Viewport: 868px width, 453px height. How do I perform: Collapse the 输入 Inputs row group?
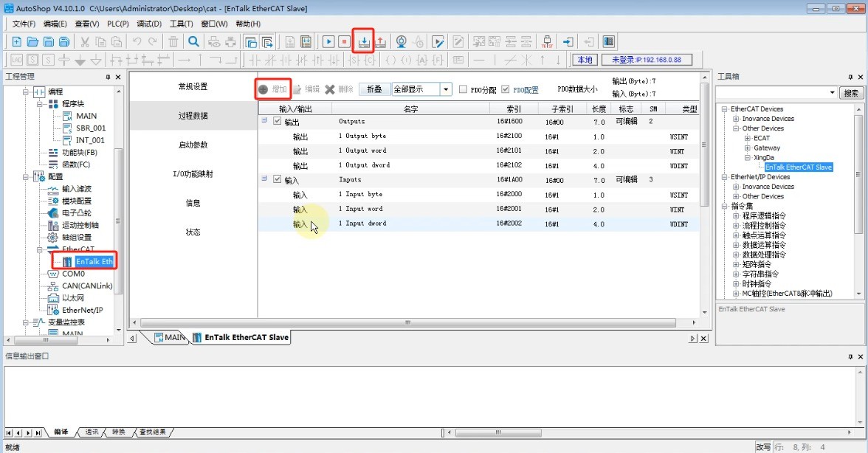click(264, 179)
